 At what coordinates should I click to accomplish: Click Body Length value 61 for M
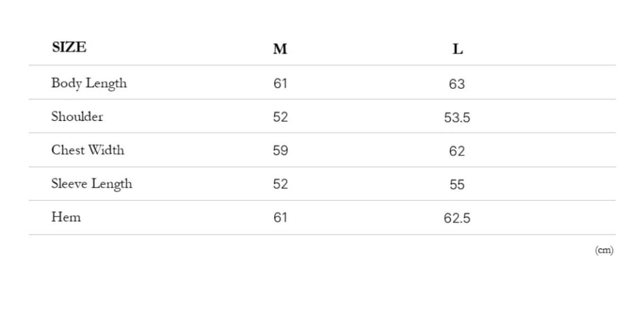280,84
